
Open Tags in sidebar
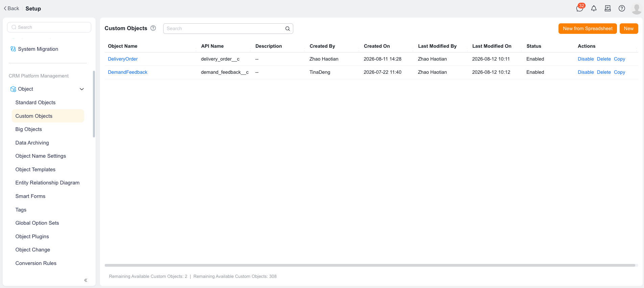[x=21, y=210]
